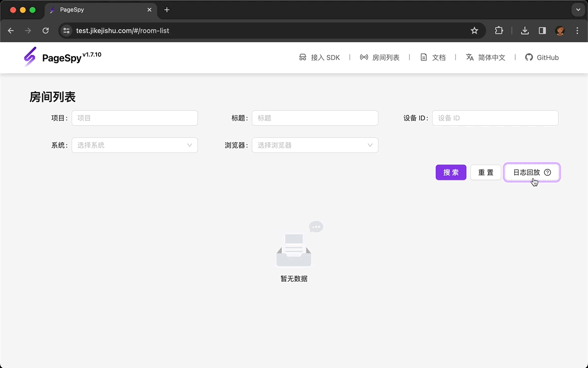Viewport: 588px width, 368px height.
Task: Open the GitHub repository icon
Action: tap(528, 57)
